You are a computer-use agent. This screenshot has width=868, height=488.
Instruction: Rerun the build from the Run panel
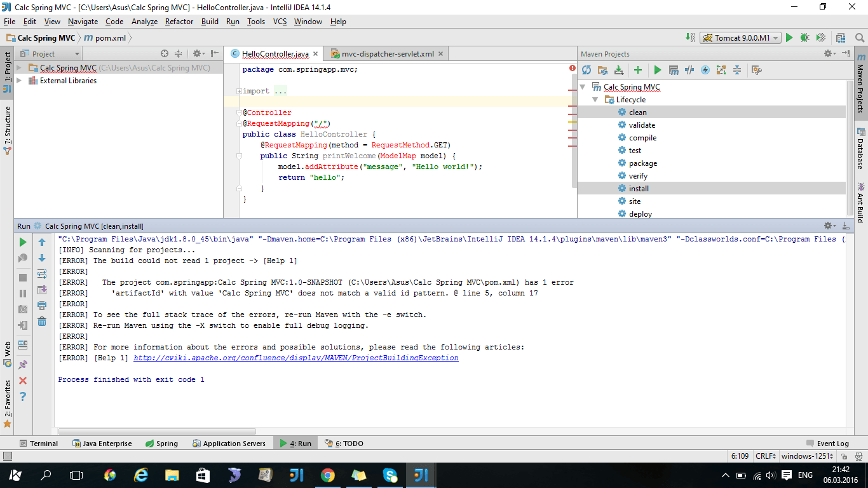coord(23,242)
